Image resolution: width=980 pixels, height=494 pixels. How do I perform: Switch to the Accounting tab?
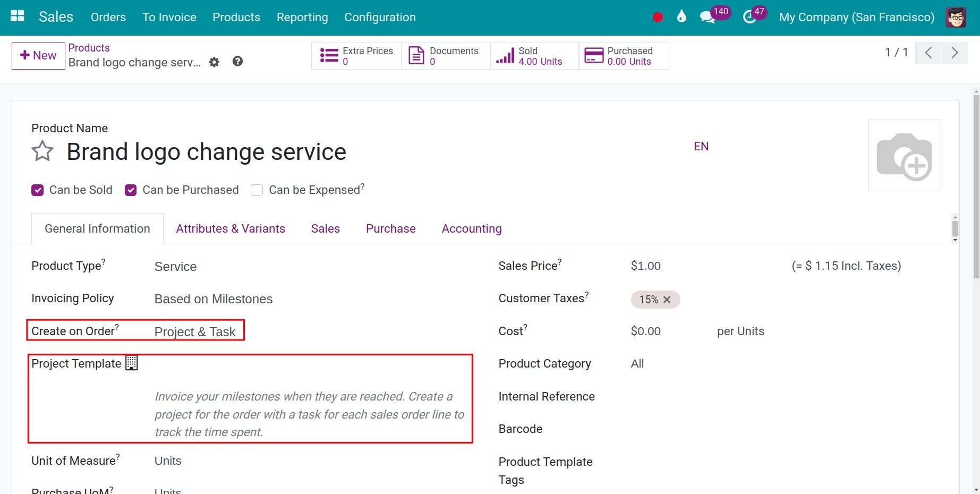[471, 228]
